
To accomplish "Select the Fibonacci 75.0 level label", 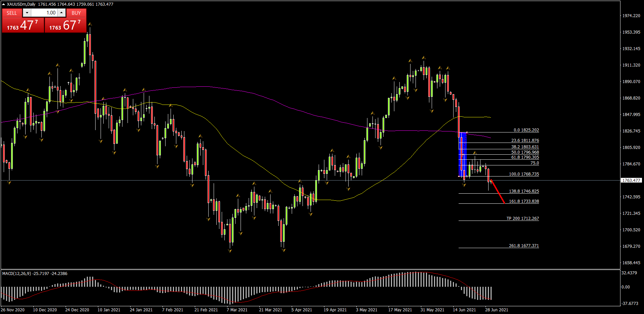I will 535,163.
